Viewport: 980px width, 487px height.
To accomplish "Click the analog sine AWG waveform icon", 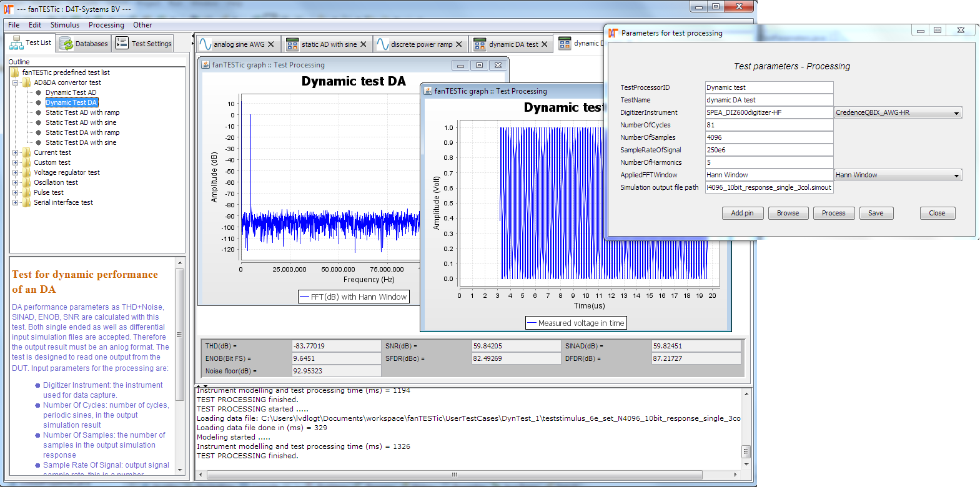I will click(205, 44).
